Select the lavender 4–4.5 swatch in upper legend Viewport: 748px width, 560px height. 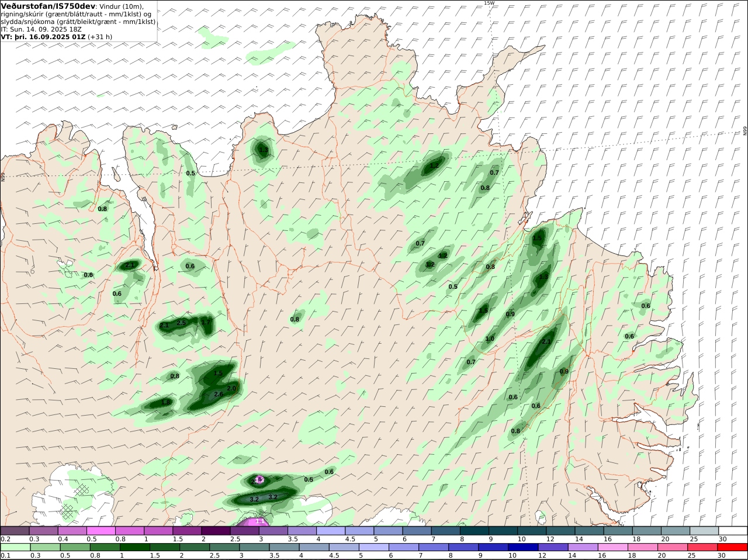[x=330, y=531]
